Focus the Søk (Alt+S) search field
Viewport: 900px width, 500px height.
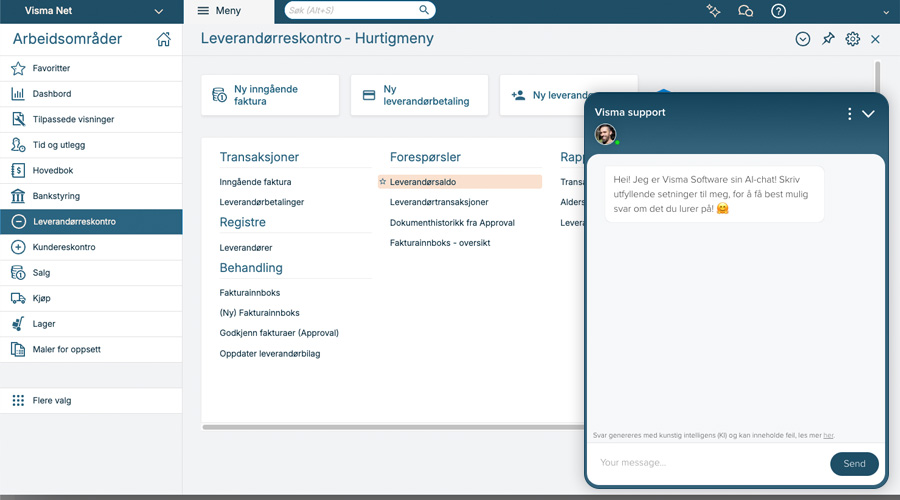click(x=360, y=10)
